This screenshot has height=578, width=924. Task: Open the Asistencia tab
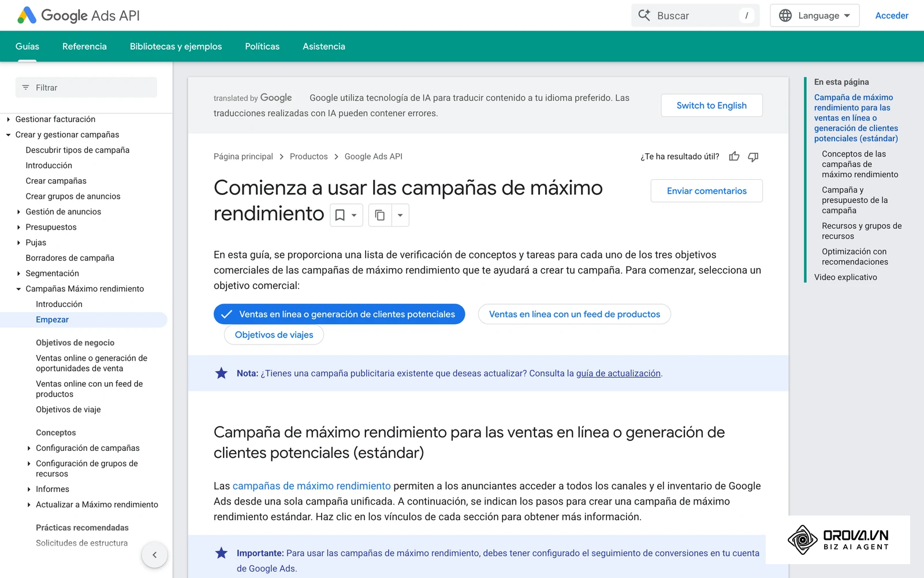[324, 46]
